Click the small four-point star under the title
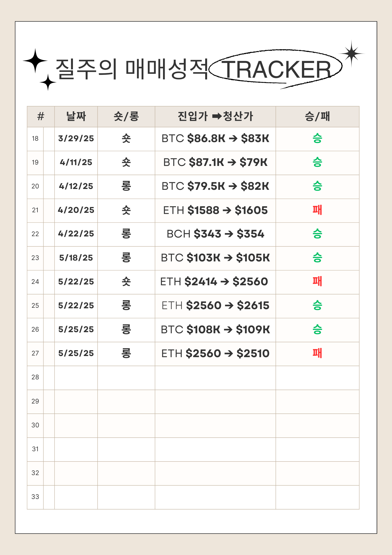The width and height of the screenshot is (392, 555). pyautogui.click(x=48, y=82)
